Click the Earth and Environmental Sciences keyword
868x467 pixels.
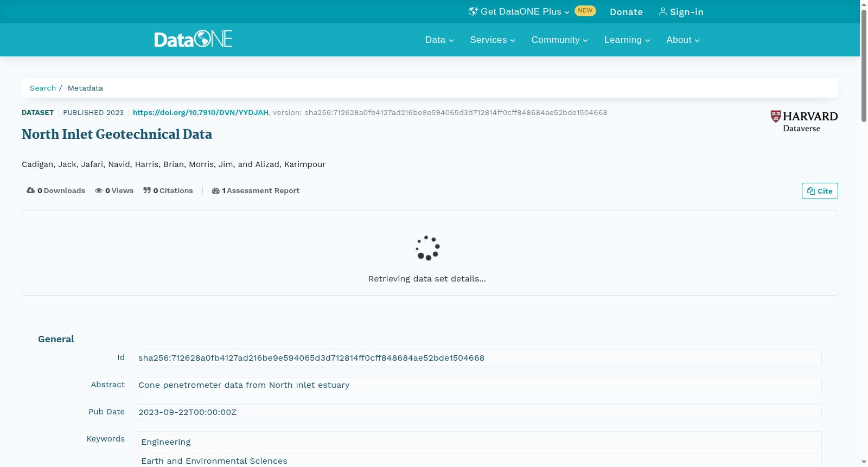click(478, 460)
